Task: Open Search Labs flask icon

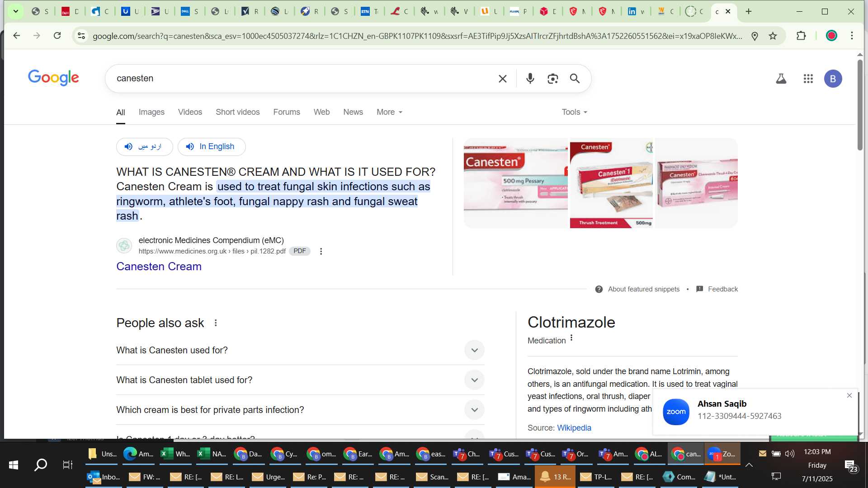Action: tap(781, 79)
